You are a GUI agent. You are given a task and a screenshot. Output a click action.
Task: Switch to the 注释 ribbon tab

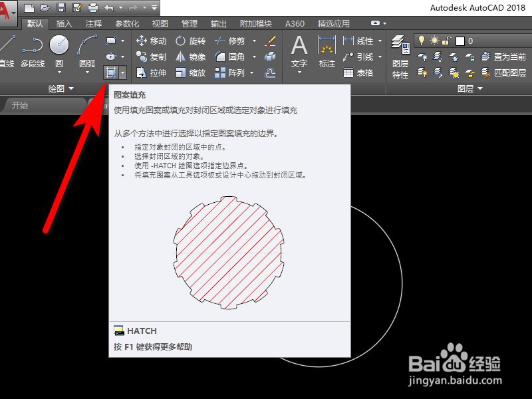coord(94,23)
